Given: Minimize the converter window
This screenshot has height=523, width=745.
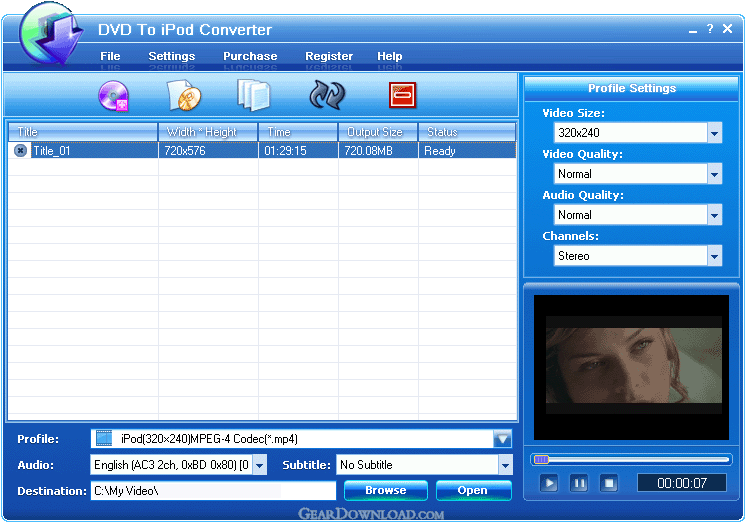Looking at the screenshot, I should click(x=693, y=30).
